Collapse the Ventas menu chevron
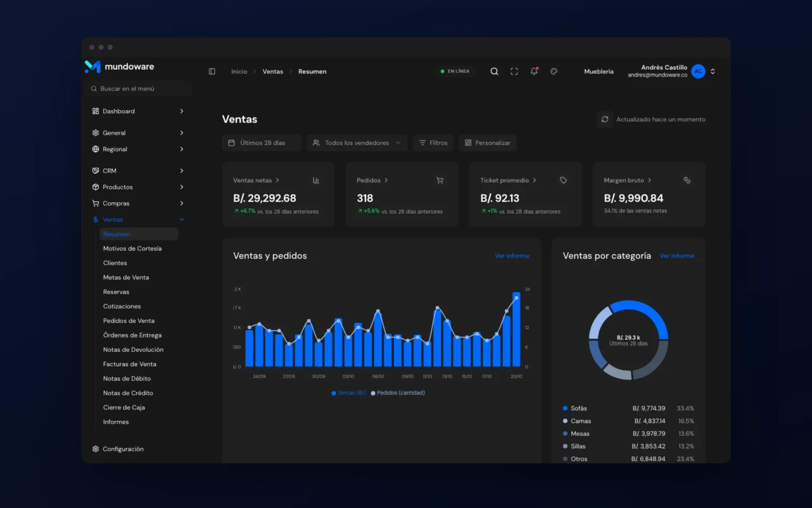This screenshot has width=812, height=508. pos(182,220)
